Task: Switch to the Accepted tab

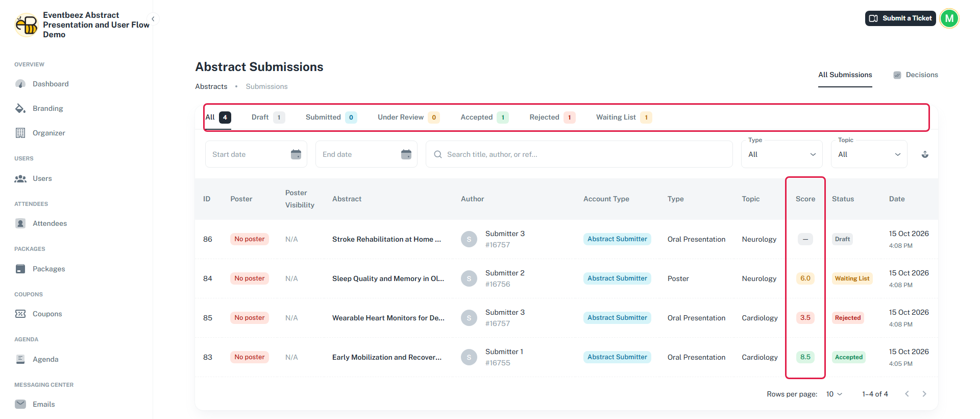Action: [x=484, y=118]
